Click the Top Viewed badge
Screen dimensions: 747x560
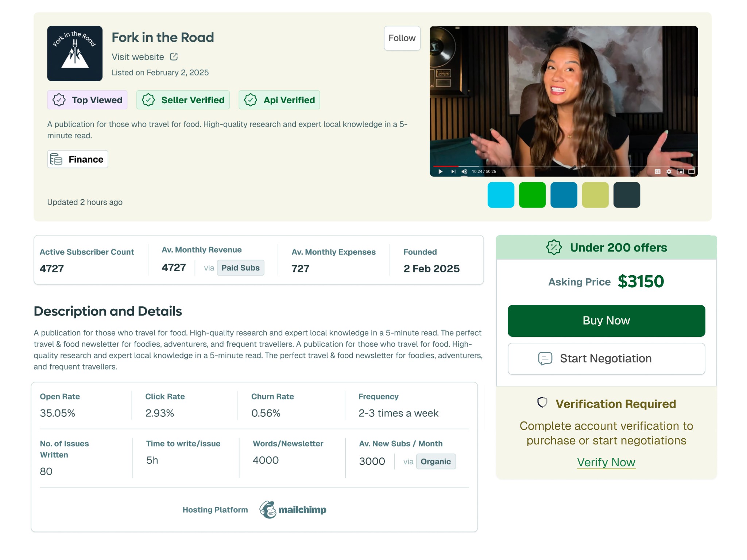tap(87, 100)
